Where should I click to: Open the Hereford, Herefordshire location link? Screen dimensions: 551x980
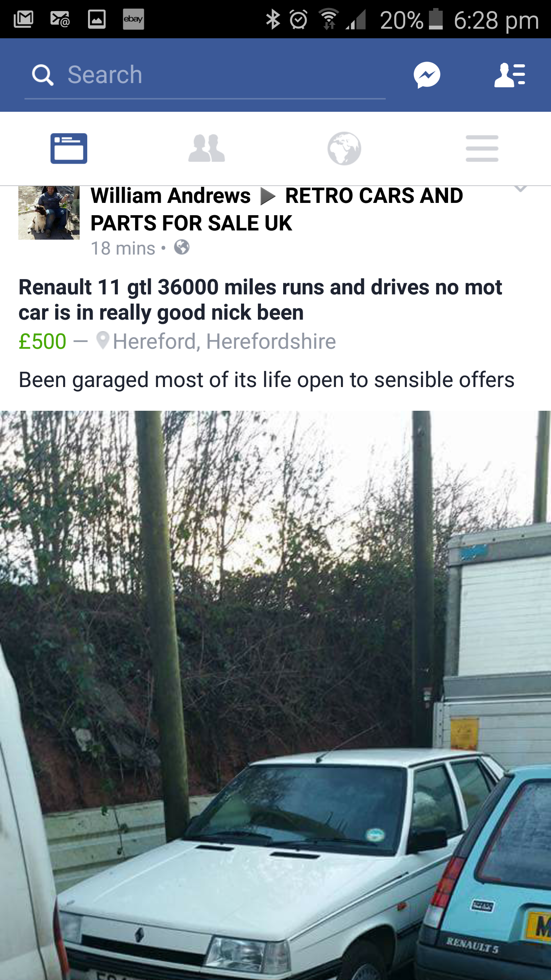pos(224,341)
